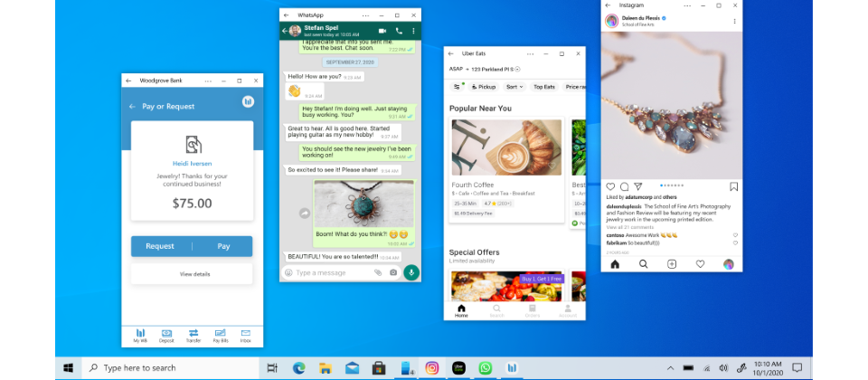Start a video call with Stefan Spel
868x380 pixels.
tap(382, 31)
